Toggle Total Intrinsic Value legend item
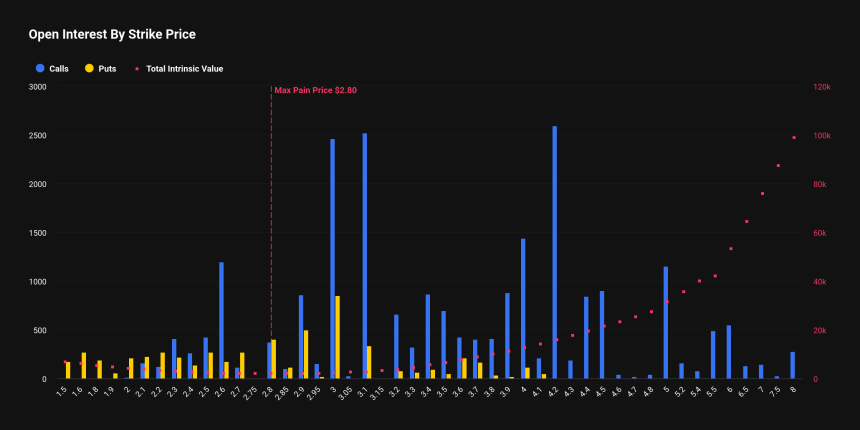860x430 pixels. [184, 69]
